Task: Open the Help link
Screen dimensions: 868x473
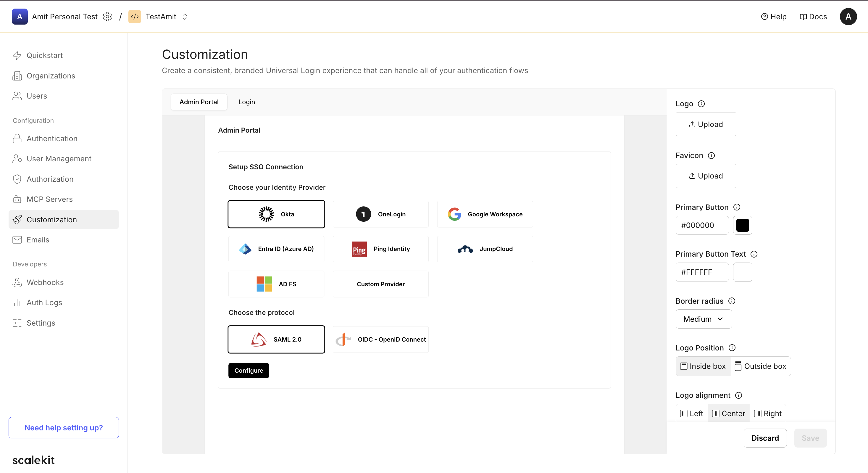Action: point(774,17)
